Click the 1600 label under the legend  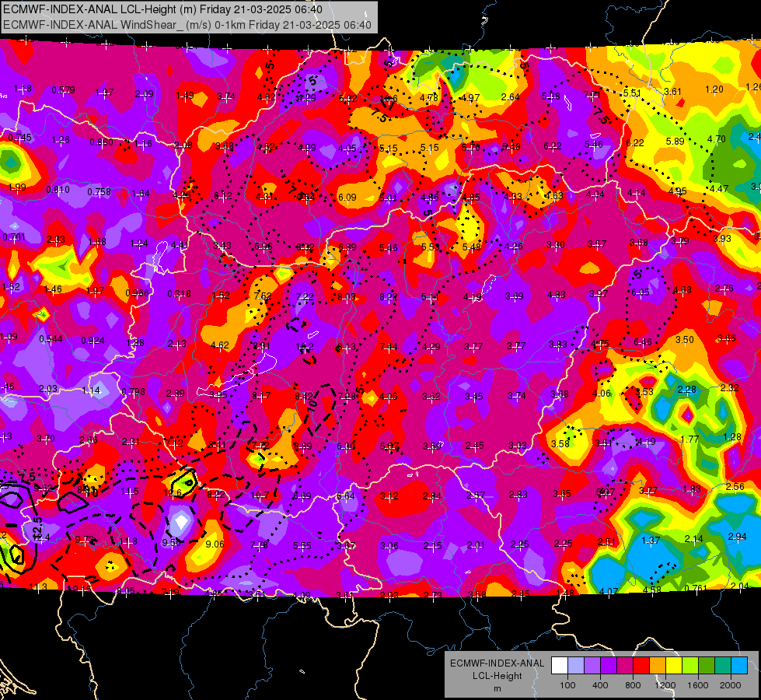[x=697, y=685]
